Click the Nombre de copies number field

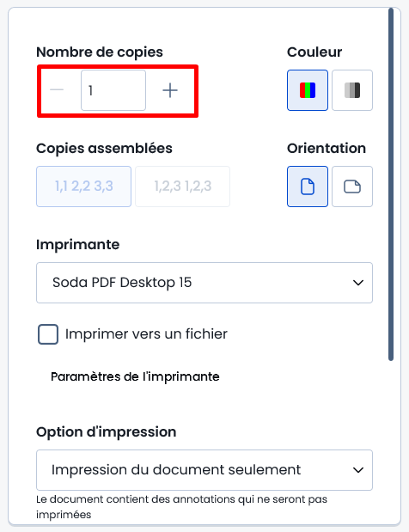[x=113, y=90]
